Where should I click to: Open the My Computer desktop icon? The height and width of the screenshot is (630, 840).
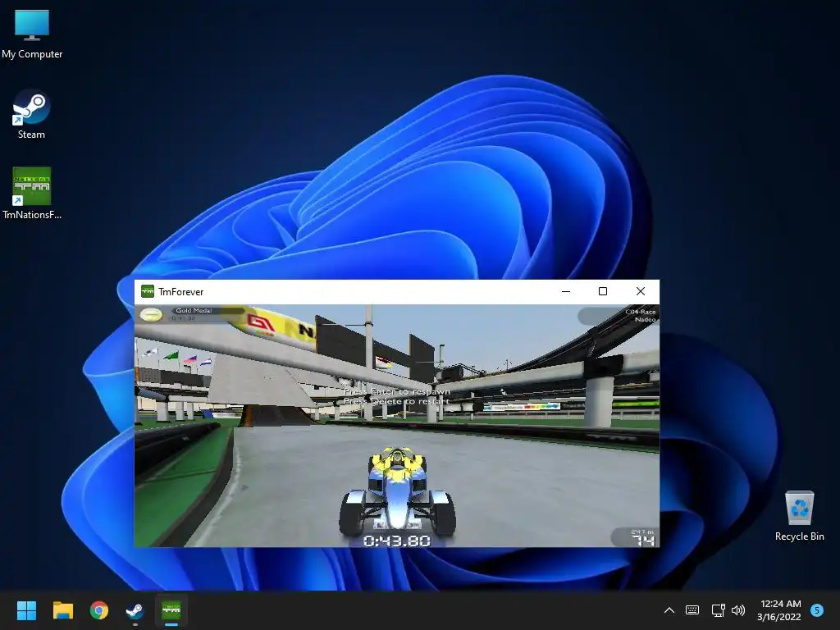32,33
